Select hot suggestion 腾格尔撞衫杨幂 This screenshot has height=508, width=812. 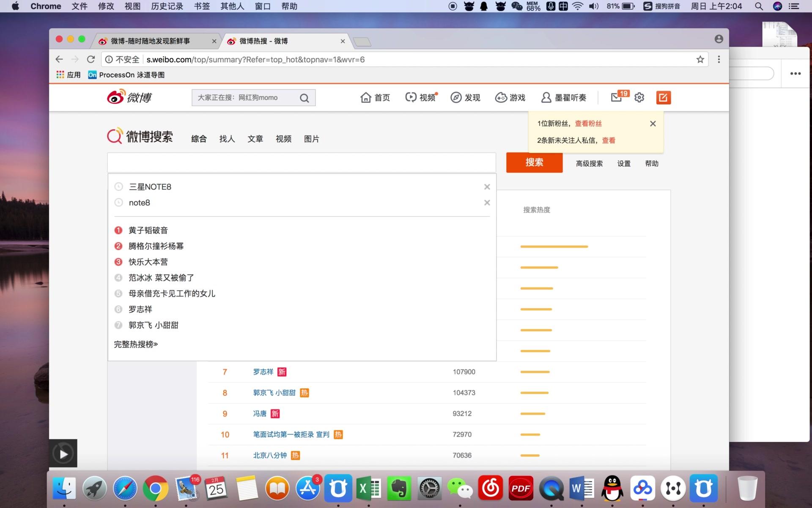pos(156,246)
